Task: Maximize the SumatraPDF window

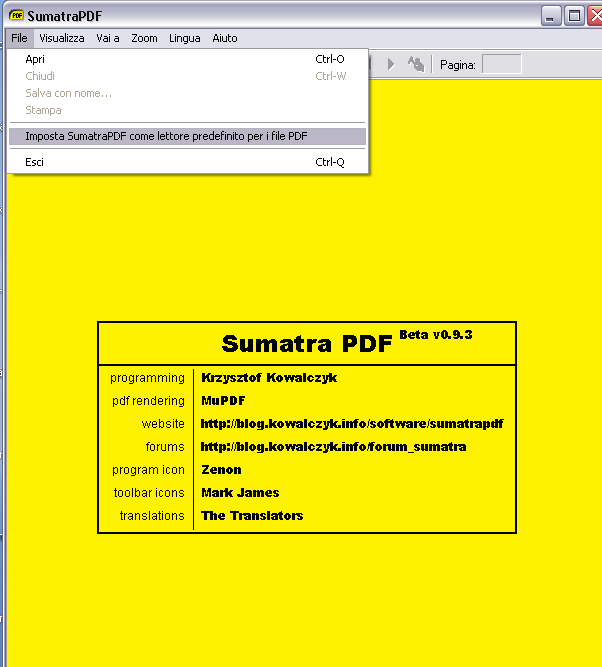Action: click(x=574, y=16)
